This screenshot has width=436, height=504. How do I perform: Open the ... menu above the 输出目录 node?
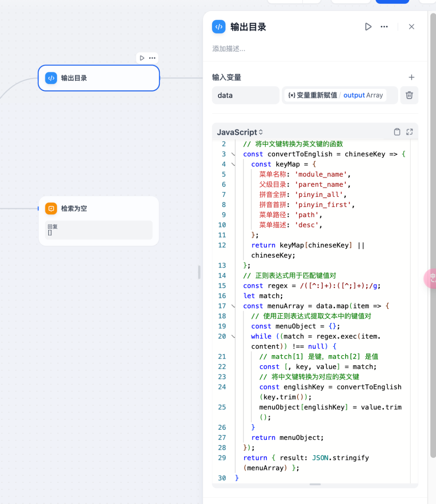(x=152, y=58)
